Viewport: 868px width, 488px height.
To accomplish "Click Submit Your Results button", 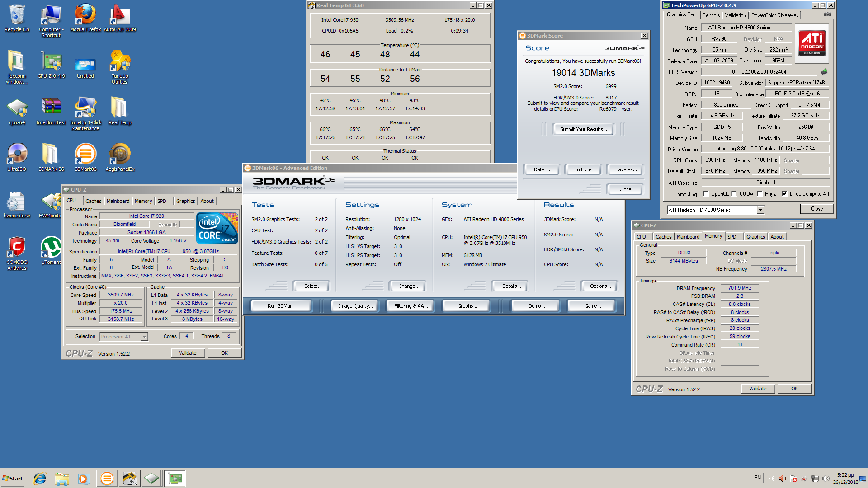I will (583, 129).
